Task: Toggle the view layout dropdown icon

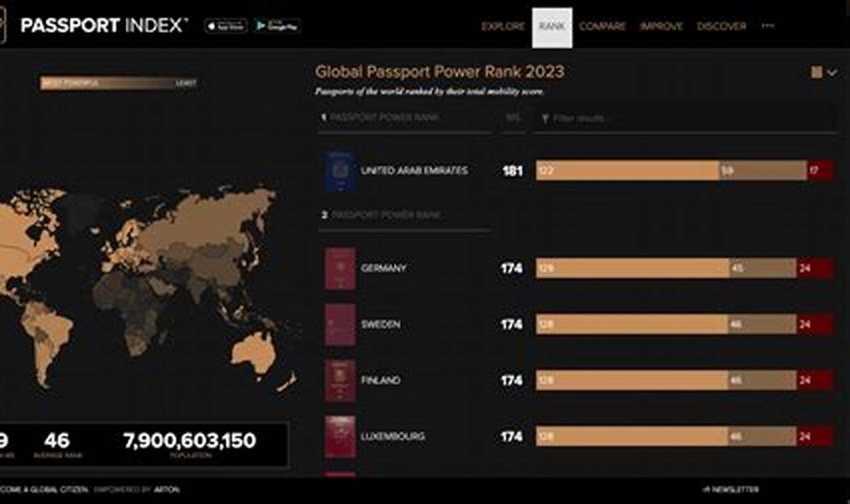Action: click(824, 72)
